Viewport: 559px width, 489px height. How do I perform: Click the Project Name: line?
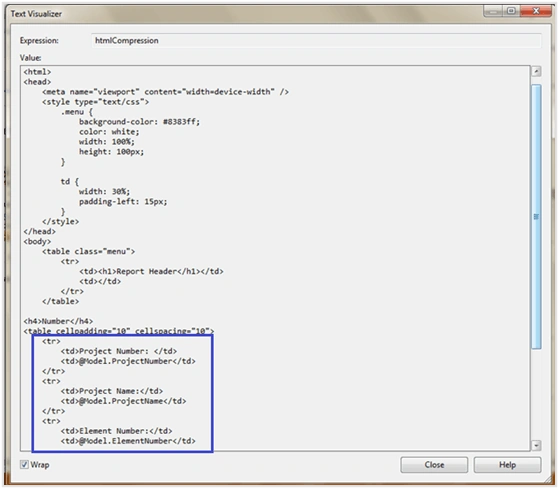pos(112,391)
